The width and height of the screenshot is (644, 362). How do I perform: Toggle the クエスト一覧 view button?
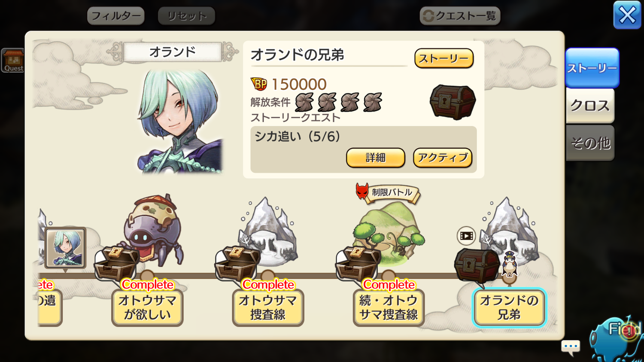460,16
